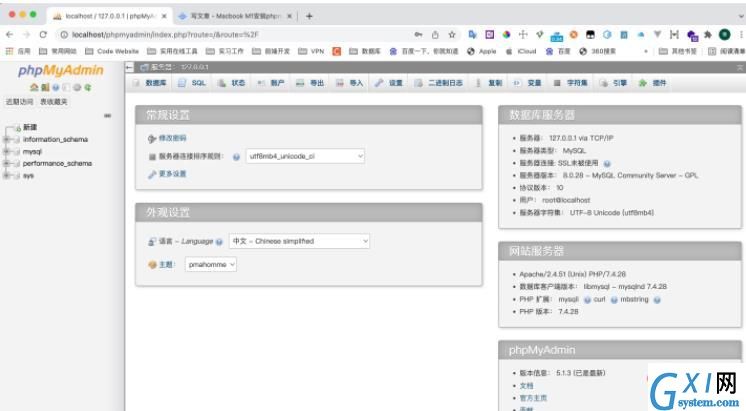Open the utf8mb4_unicode_ci collation dropdown
This screenshot has height=411, width=746.
pos(305,156)
